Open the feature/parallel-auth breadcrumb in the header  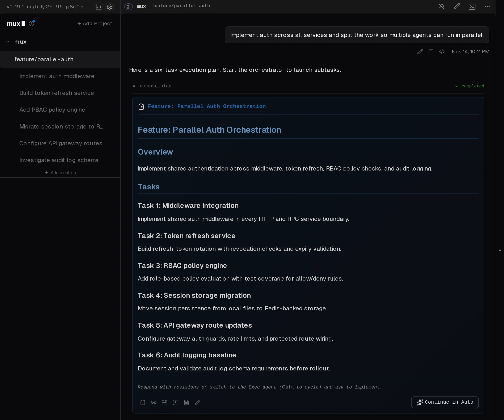point(181,6)
